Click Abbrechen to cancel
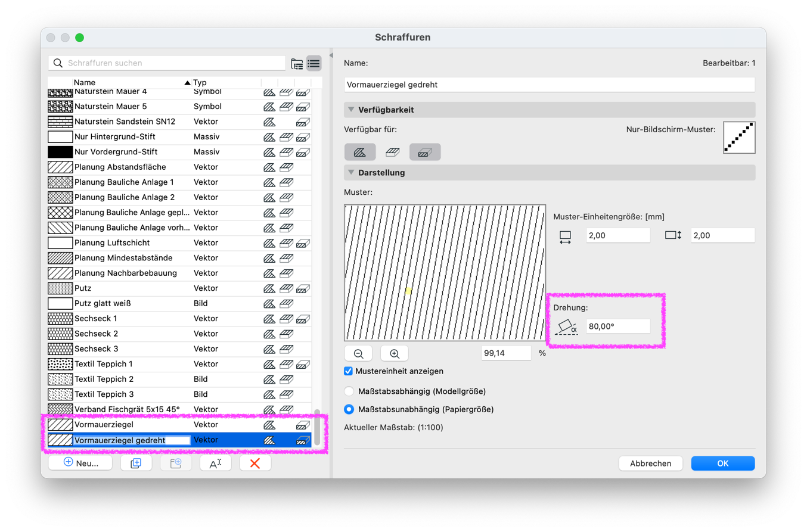807x532 pixels. 651,463
